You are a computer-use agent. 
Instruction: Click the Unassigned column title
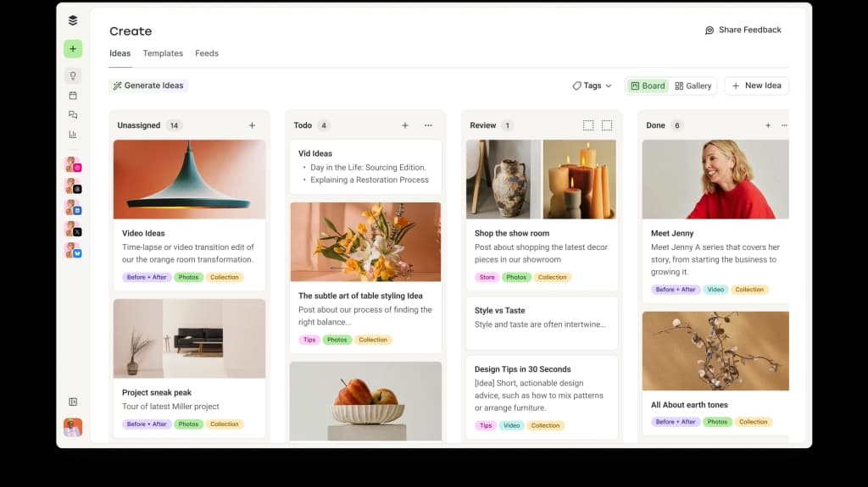click(x=138, y=125)
